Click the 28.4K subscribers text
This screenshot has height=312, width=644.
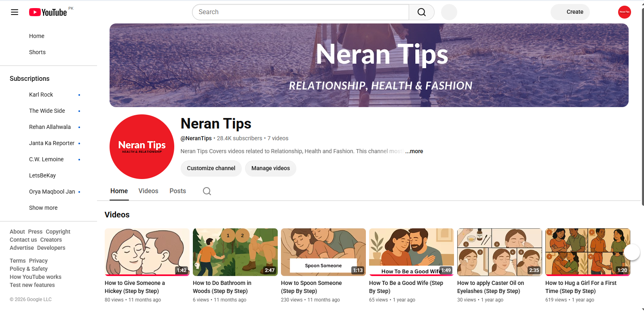(x=239, y=138)
